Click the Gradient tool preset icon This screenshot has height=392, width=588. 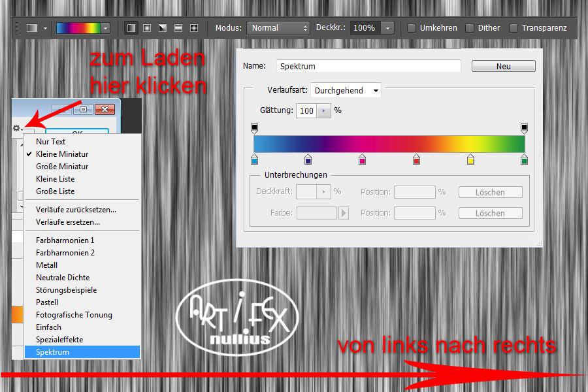32,28
